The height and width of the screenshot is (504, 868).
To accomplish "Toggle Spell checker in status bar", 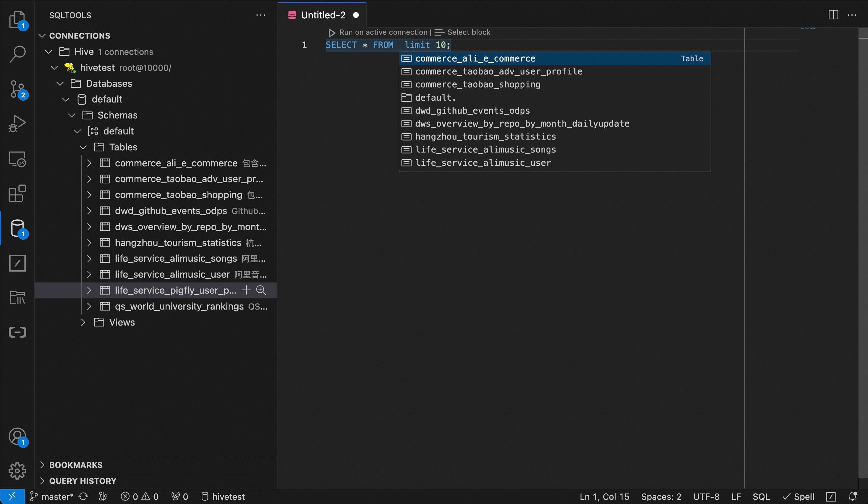I will [x=798, y=496].
